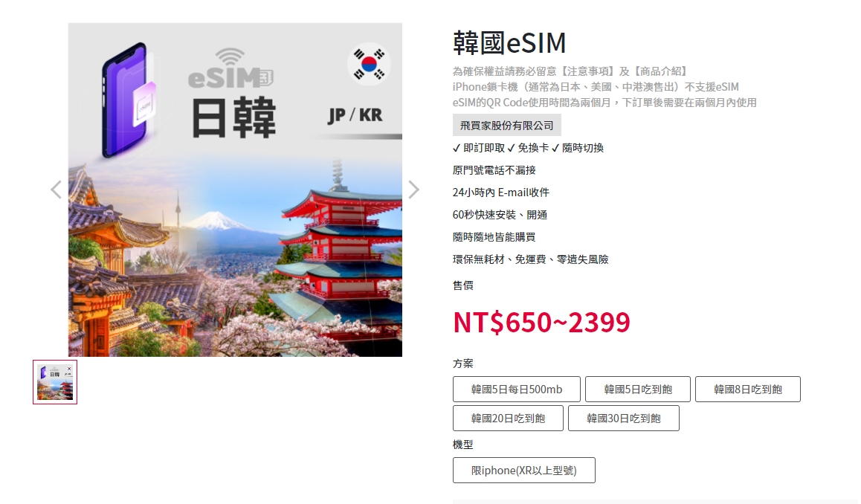Image resolution: width=861 pixels, height=504 pixels.
Task: Click the previous image arrow
Action: (x=56, y=190)
